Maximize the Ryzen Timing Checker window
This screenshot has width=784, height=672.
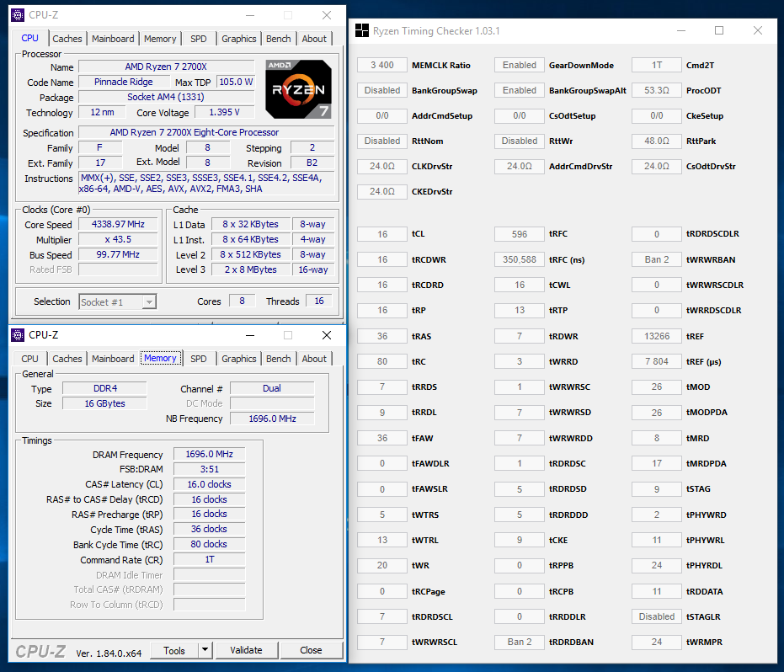coord(719,30)
